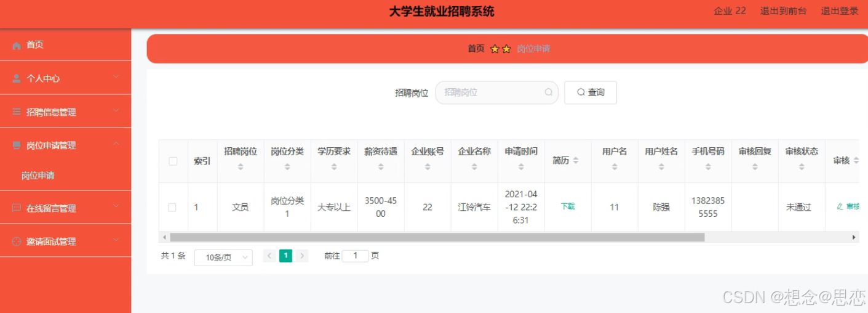
Task: Click the 2021-04-12 22:26:31 time cell
Action: [521, 207]
